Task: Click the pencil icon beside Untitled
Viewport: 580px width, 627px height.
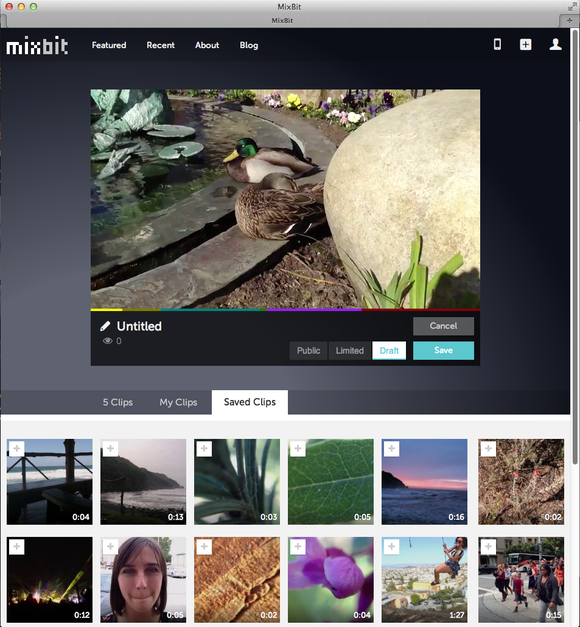Action: coord(105,326)
